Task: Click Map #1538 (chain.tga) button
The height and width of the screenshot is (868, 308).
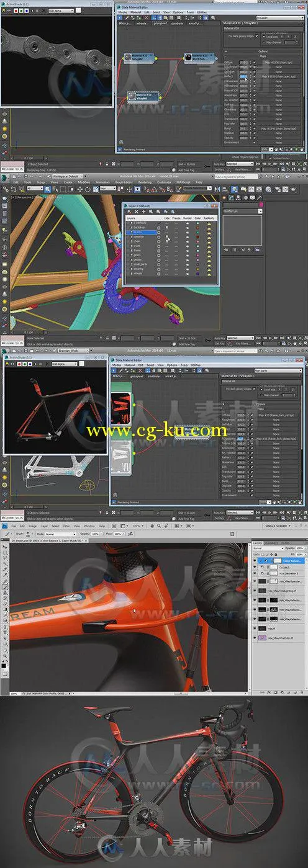Action: click(x=279, y=63)
